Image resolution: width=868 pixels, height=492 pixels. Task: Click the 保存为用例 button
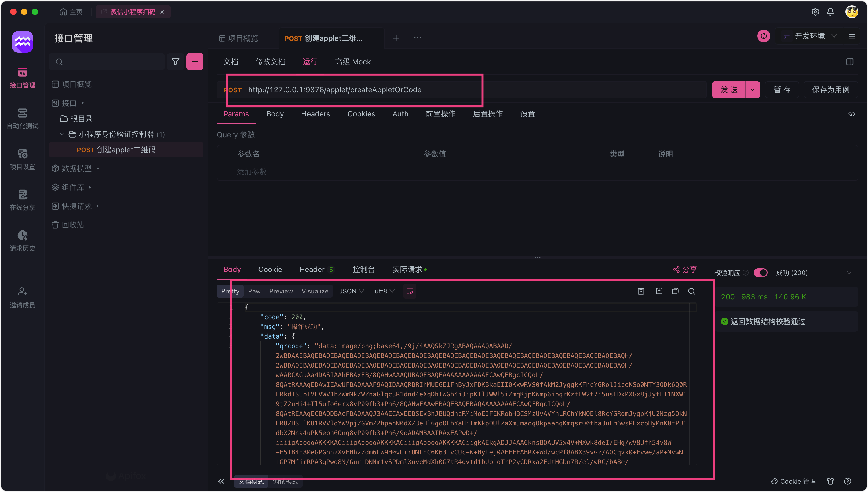pyautogui.click(x=830, y=90)
